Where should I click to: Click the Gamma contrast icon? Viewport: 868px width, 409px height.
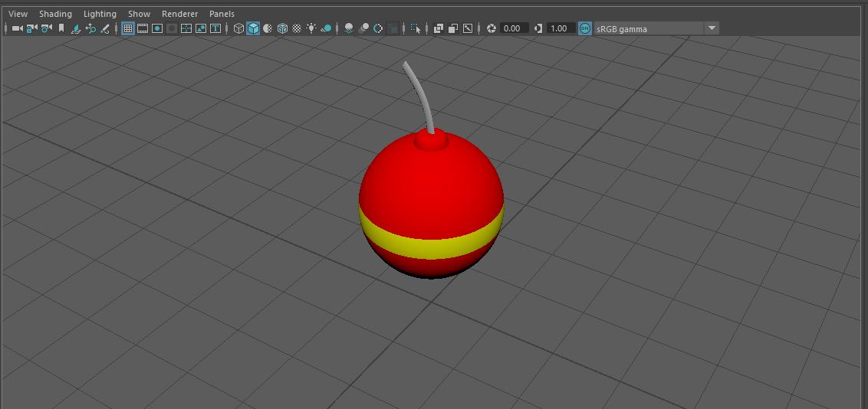[x=538, y=28]
